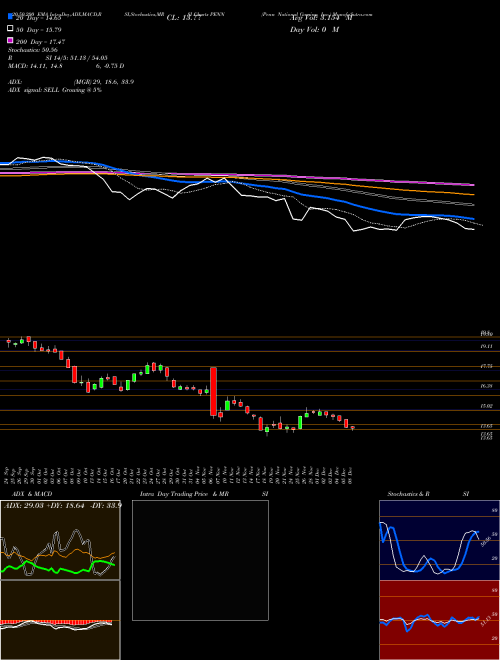Click the 'Intra Day Trading Price & MR' title
500x660 pixels.
pos(185,494)
